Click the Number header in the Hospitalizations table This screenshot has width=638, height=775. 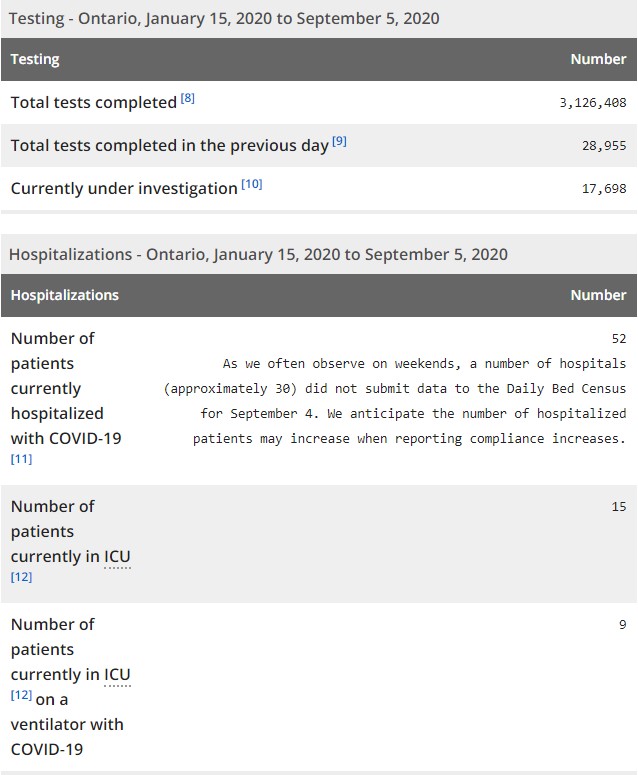pos(598,295)
